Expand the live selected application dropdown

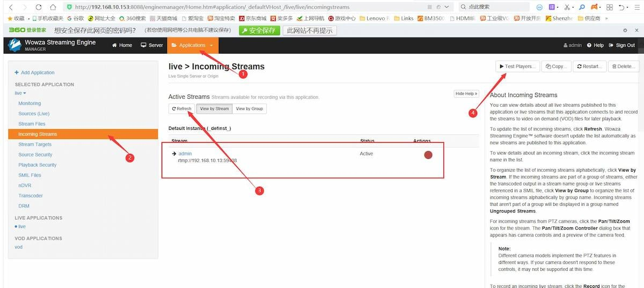(20, 93)
